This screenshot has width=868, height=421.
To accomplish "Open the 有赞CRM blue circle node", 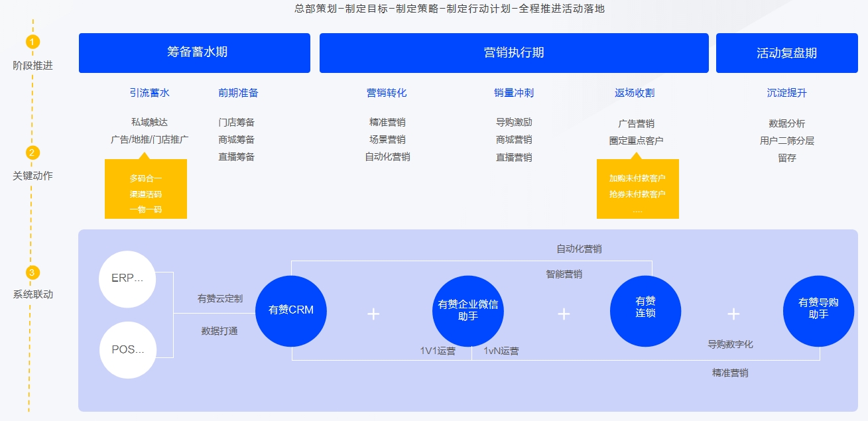I will pyautogui.click(x=291, y=310).
